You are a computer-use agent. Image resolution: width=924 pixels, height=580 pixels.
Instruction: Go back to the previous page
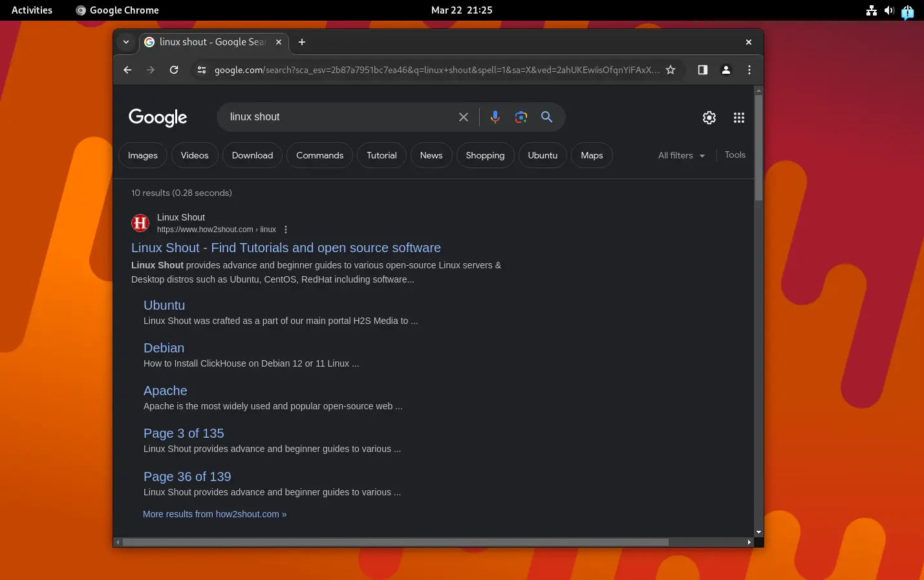[x=127, y=70]
